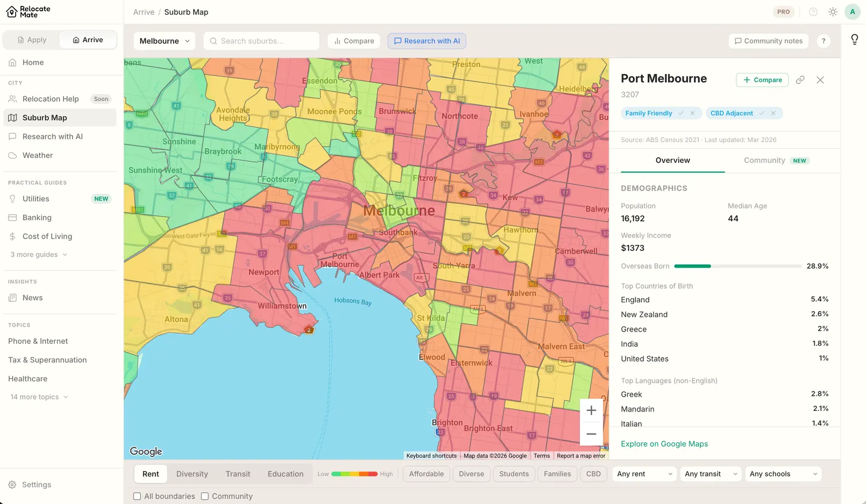Click the lightbulb tips icon
Viewport: 866px width, 504px height.
coord(855,39)
